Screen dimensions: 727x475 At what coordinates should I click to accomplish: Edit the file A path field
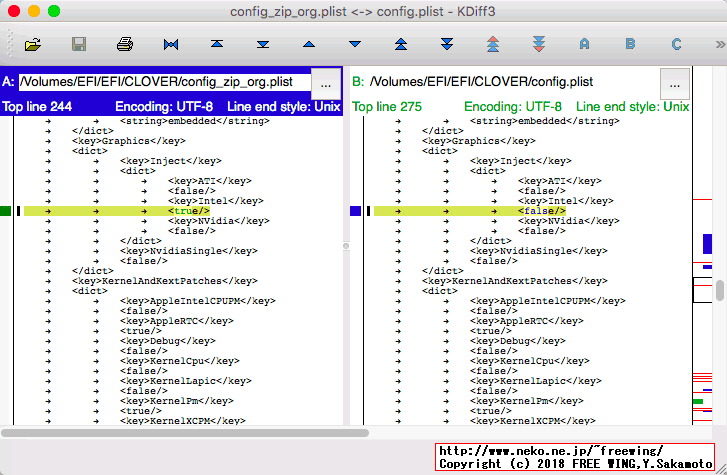tap(165, 82)
